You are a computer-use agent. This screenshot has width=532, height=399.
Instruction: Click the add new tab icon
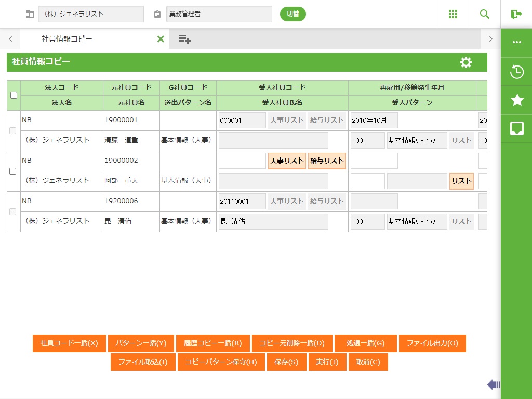click(x=184, y=39)
